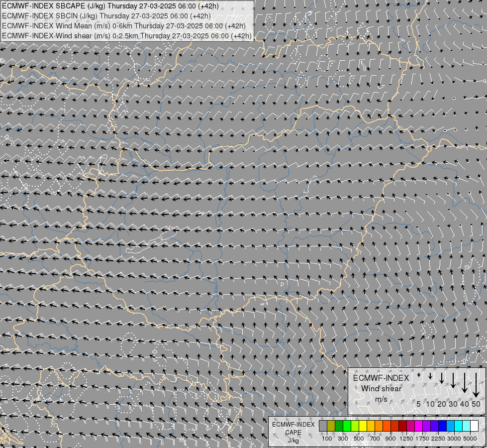Click the pure yellow CAPE swatch

click(x=363, y=426)
